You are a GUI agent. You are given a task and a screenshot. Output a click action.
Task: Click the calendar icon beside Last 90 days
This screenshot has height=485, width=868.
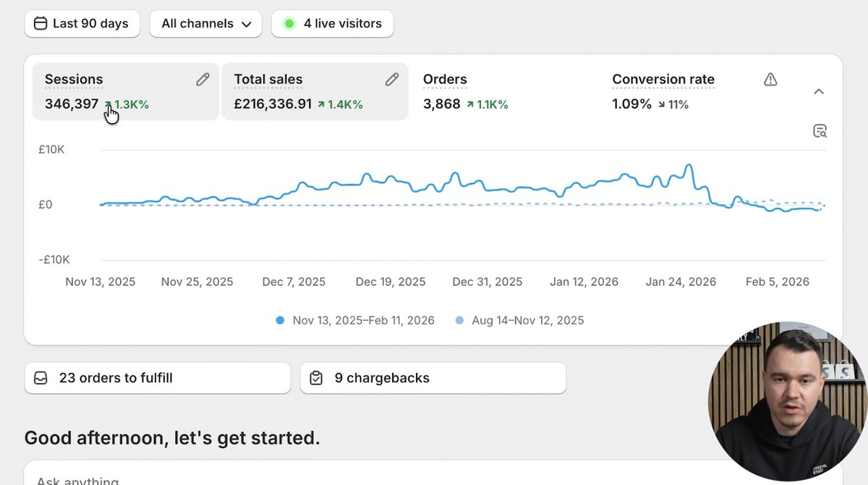pyautogui.click(x=41, y=24)
